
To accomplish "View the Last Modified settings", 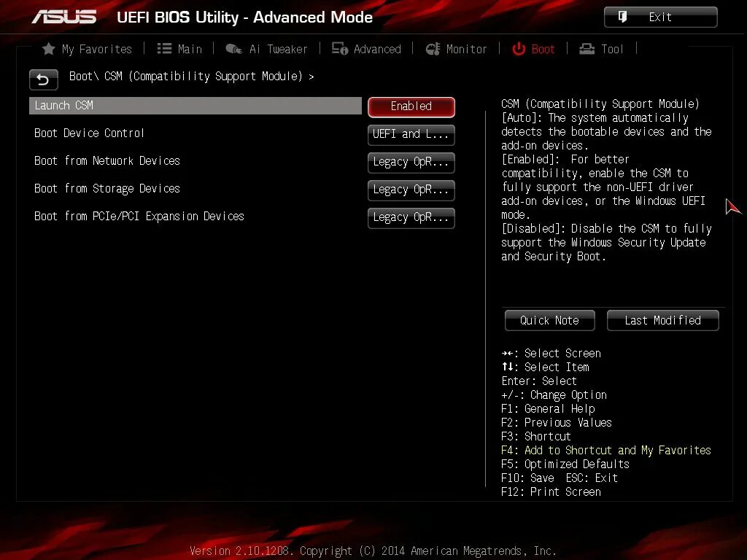I will [x=662, y=321].
